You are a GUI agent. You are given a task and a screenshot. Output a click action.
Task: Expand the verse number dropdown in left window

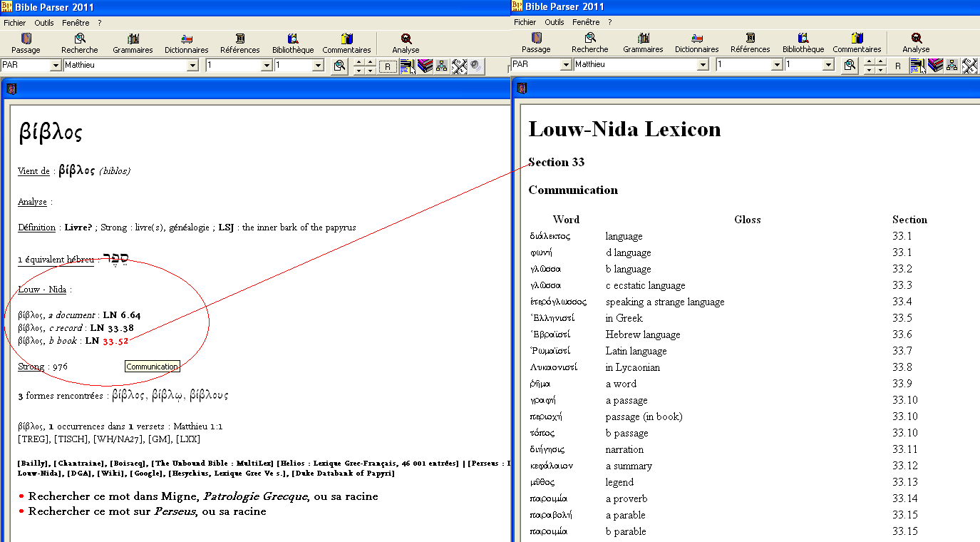(x=318, y=66)
